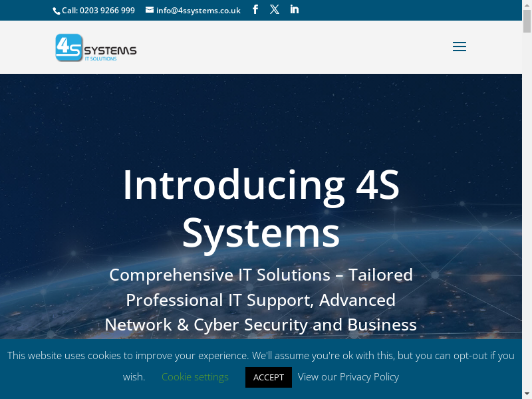Viewport: 532px width, 399px height.
Task: Open the Facebook social icon
Action: (x=255, y=10)
